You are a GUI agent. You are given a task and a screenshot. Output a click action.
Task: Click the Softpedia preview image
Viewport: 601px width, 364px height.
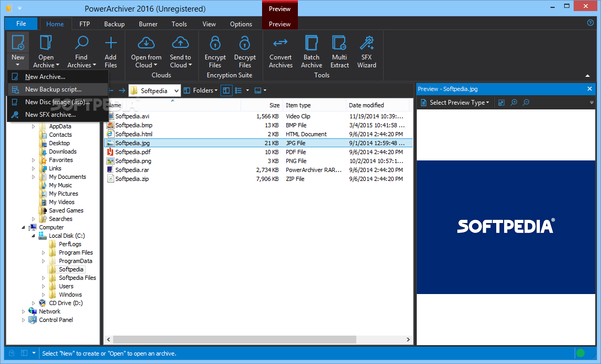click(x=506, y=227)
